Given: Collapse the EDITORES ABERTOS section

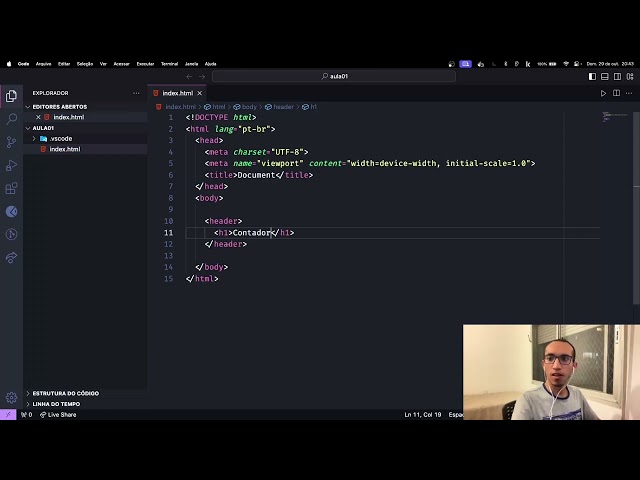Looking at the screenshot, I should (60, 107).
